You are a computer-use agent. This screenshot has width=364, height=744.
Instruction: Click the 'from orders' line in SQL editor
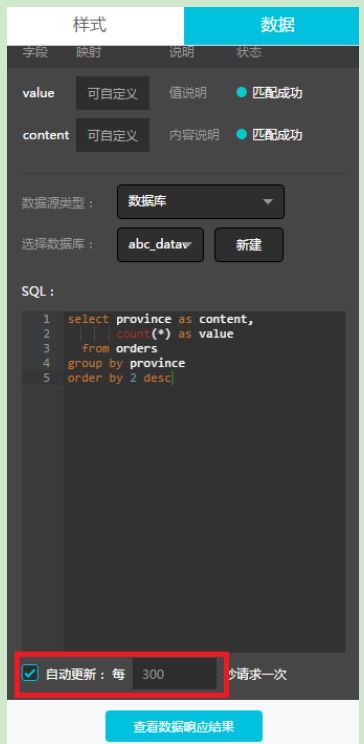pyautogui.click(x=119, y=349)
